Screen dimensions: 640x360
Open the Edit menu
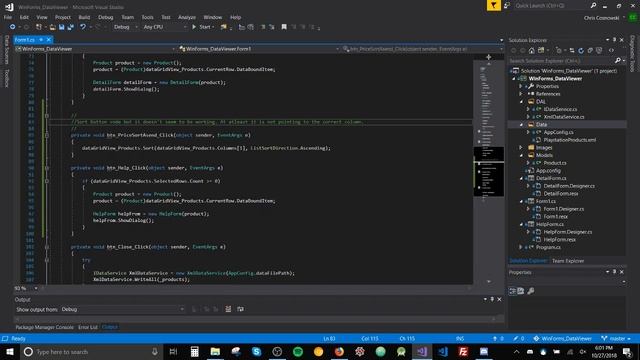[24, 17]
